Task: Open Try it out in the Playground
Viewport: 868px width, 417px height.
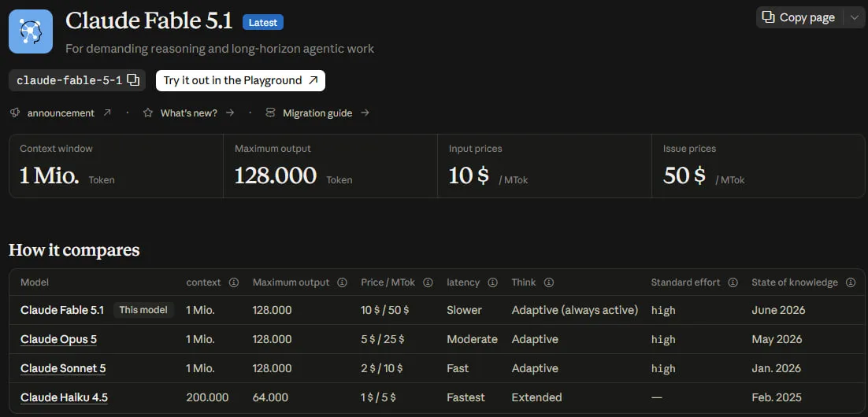Action: 240,80
